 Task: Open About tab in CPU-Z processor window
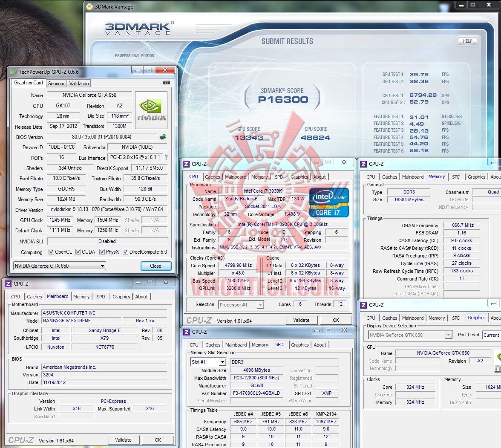[x=320, y=177]
